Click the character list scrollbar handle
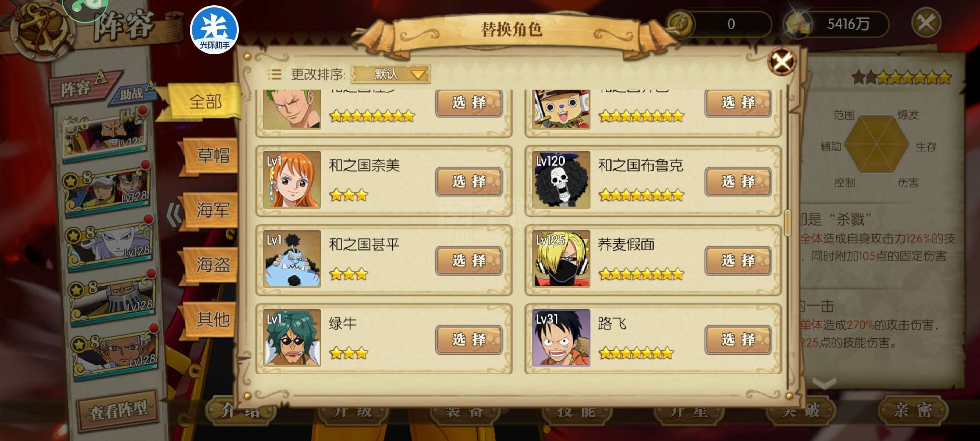The height and width of the screenshot is (441, 980). pyautogui.click(x=787, y=223)
